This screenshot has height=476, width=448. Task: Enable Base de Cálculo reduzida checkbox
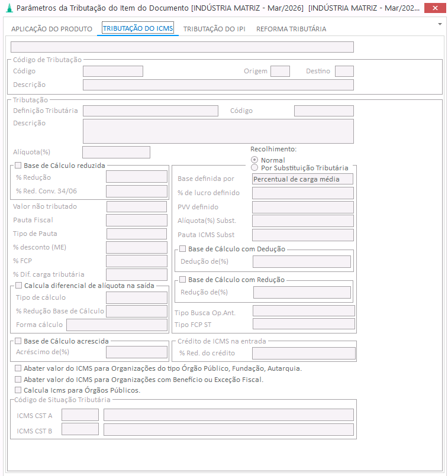18,165
